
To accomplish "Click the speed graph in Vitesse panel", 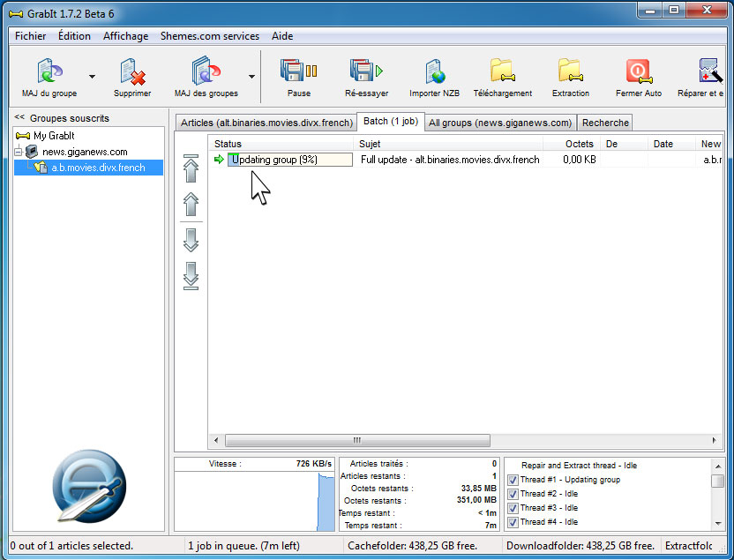I will pos(255,501).
